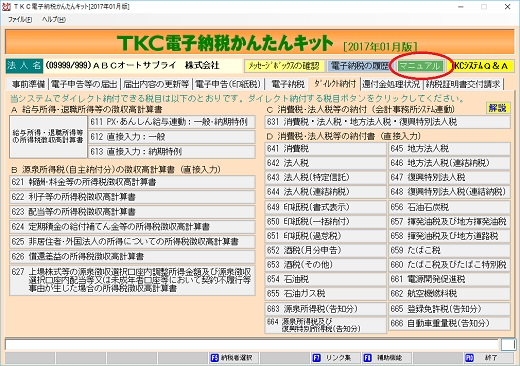520x366 pixels.
Task: Click the 法人名 company name field
Action: pyautogui.click(x=143, y=66)
